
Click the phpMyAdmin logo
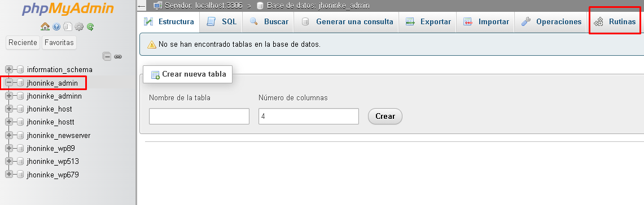(68, 9)
